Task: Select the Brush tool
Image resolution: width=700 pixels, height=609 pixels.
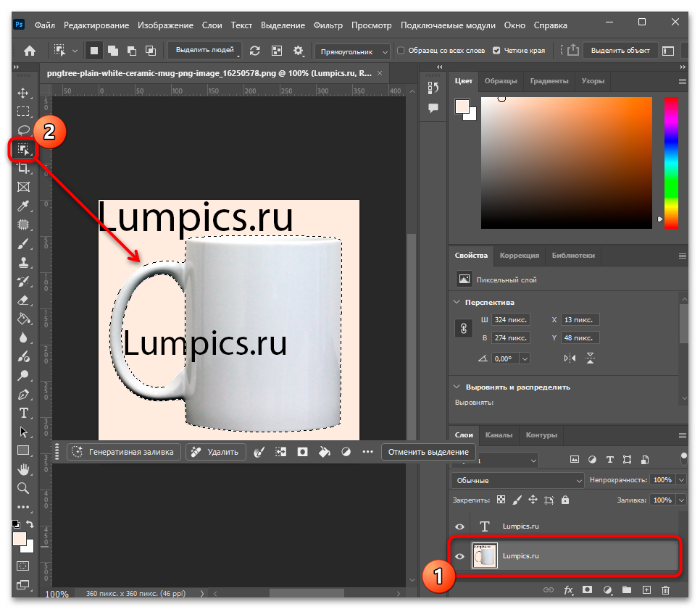Action: 23,243
